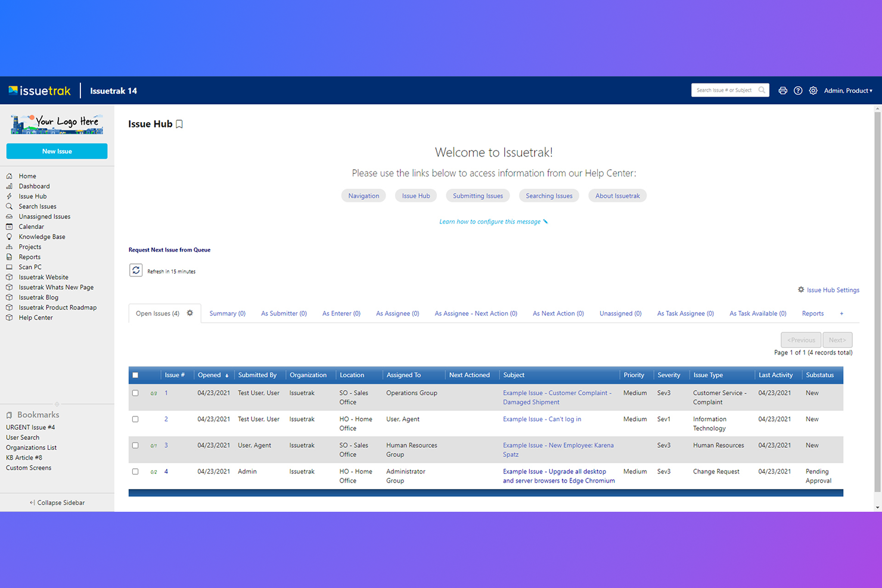The image size is (882, 588).
Task: Click the vertical page scrollbar
Action: click(877, 298)
